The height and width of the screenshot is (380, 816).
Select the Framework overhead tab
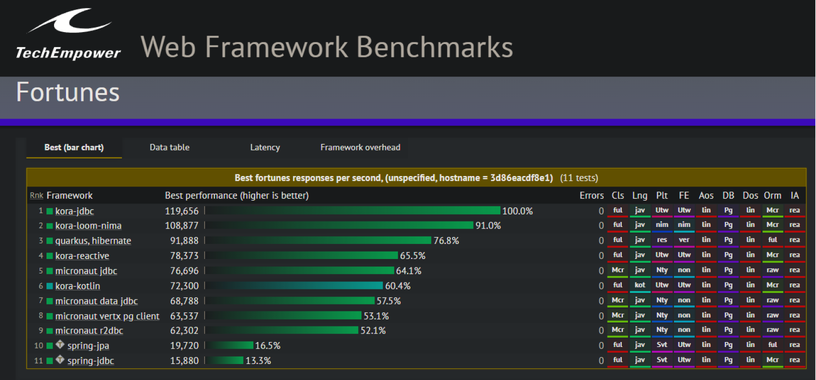[x=360, y=148]
